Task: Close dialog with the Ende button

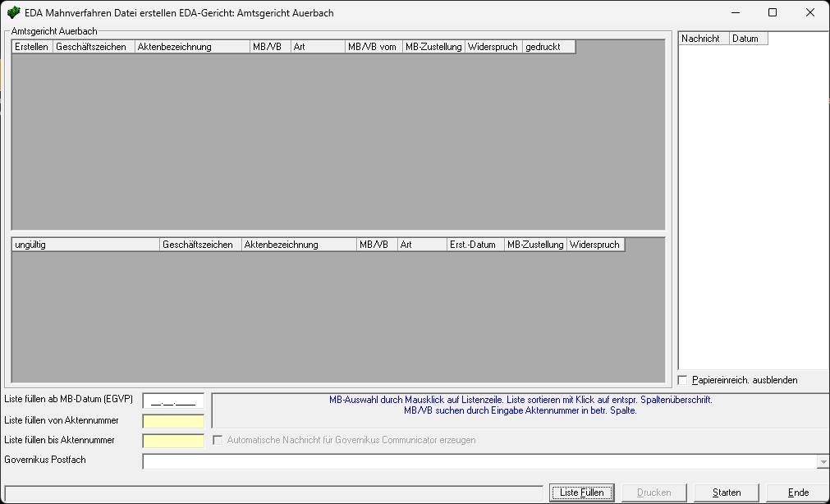Action: (797, 493)
